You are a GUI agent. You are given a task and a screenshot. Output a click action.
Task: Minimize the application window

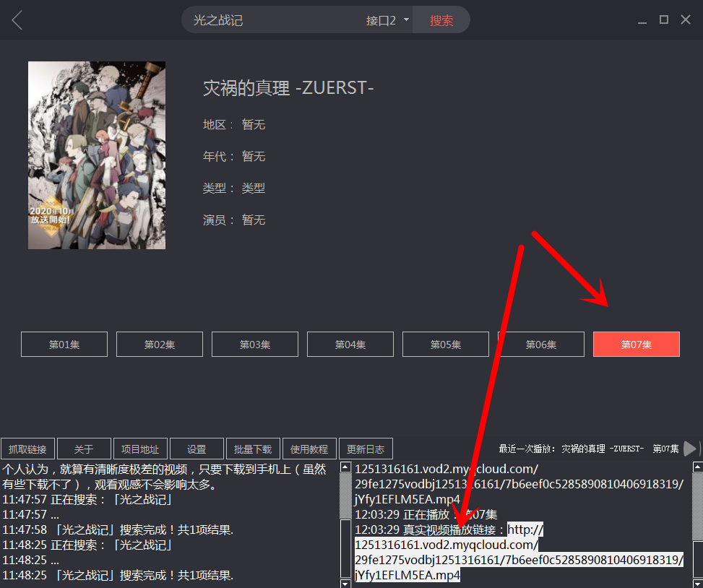(x=642, y=21)
